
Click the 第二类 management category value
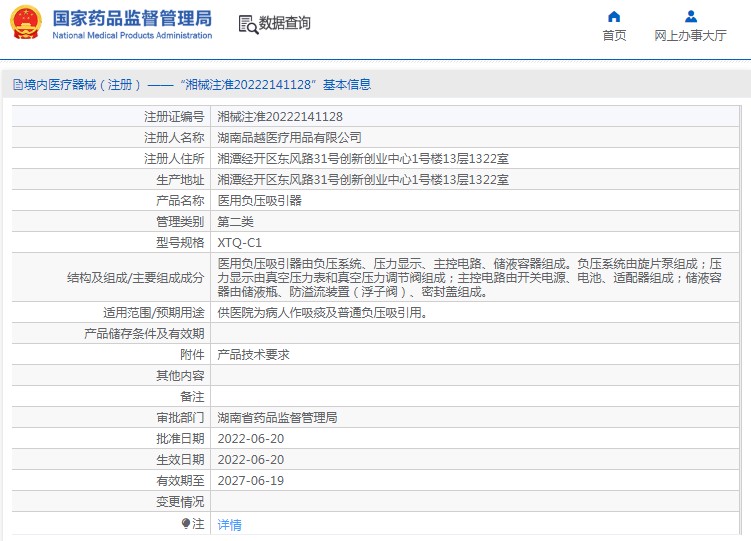[235, 222]
